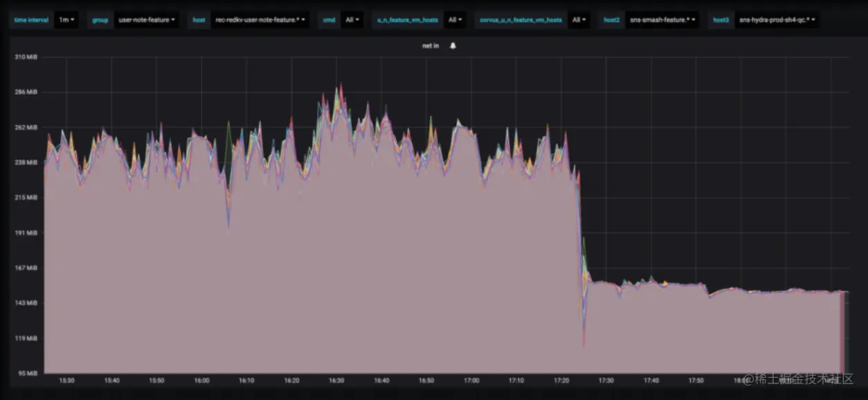Click the 238 MiB y-axis label
Screen dimensions: 868x400
[x=25, y=163]
